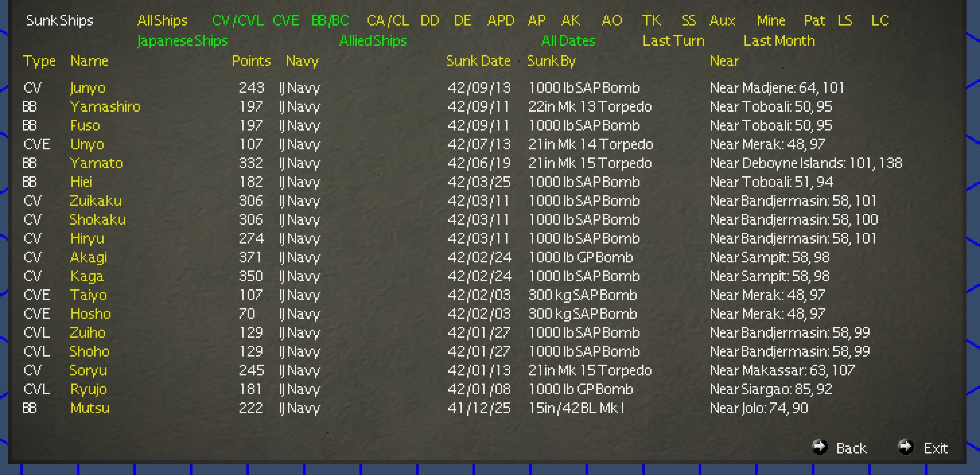Select the light carrier Zuiho
This screenshot has width=980, height=475.
[x=87, y=332]
